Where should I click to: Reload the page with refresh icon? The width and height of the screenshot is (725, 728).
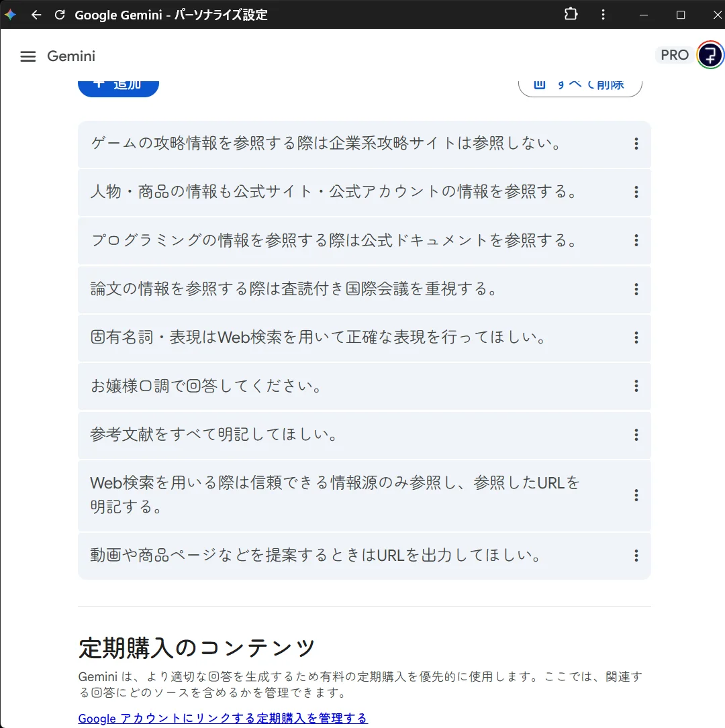coord(60,15)
